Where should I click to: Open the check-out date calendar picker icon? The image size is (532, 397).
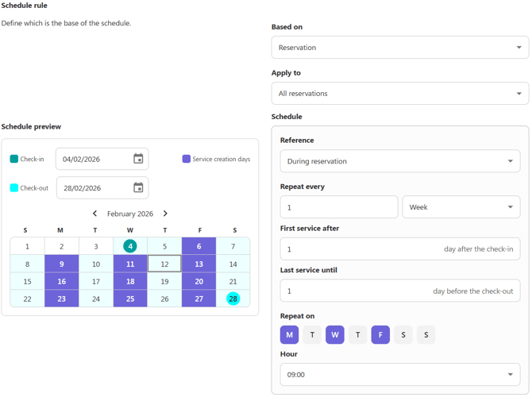[x=138, y=188]
